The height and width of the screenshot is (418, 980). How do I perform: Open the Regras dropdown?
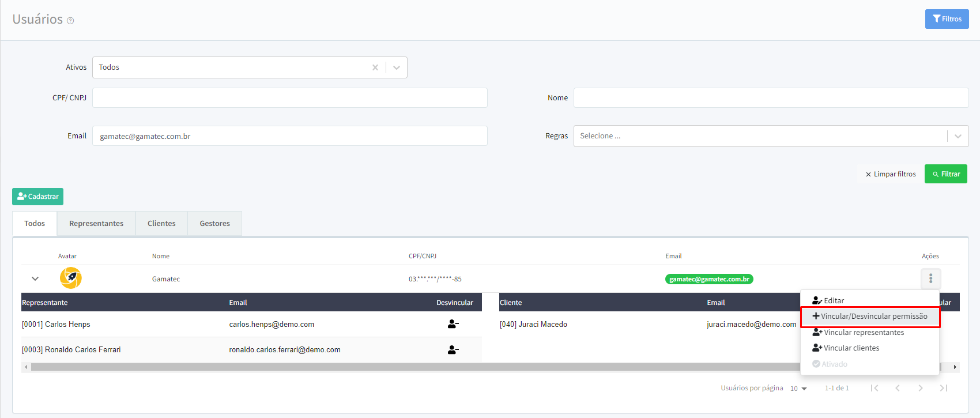[771, 136]
